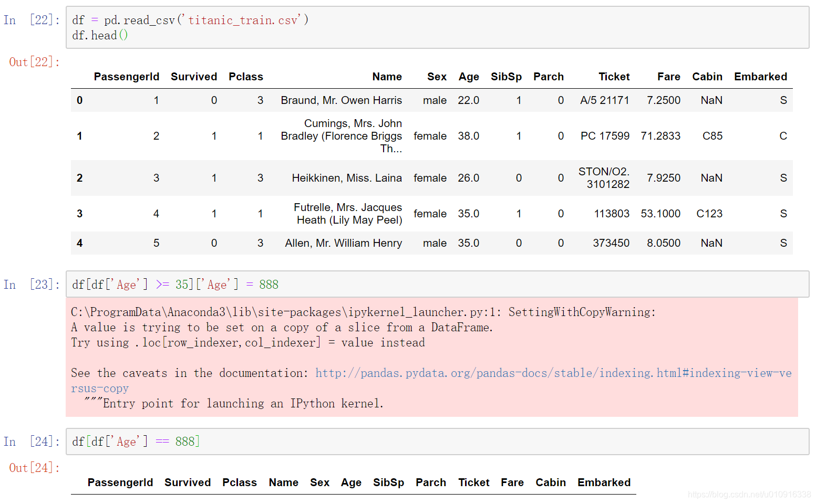Click cabin value 'C85'
816x504 pixels.
pyautogui.click(x=712, y=136)
